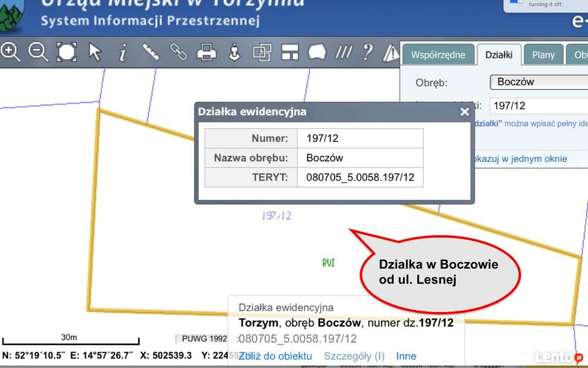Select the zoom out magnifier tool
Image resolution: width=588 pixels, height=368 pixels.
point(38,52)
